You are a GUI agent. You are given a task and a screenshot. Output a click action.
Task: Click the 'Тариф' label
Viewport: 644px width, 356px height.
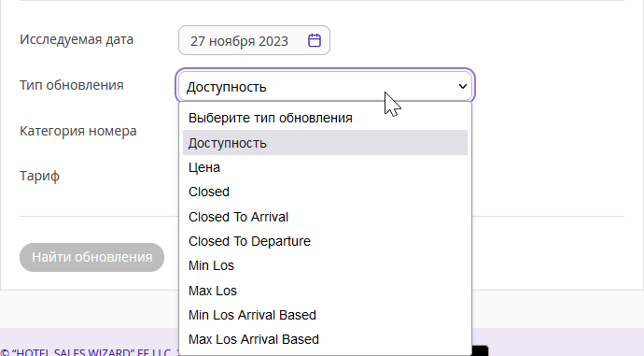(x=39, y=176)
